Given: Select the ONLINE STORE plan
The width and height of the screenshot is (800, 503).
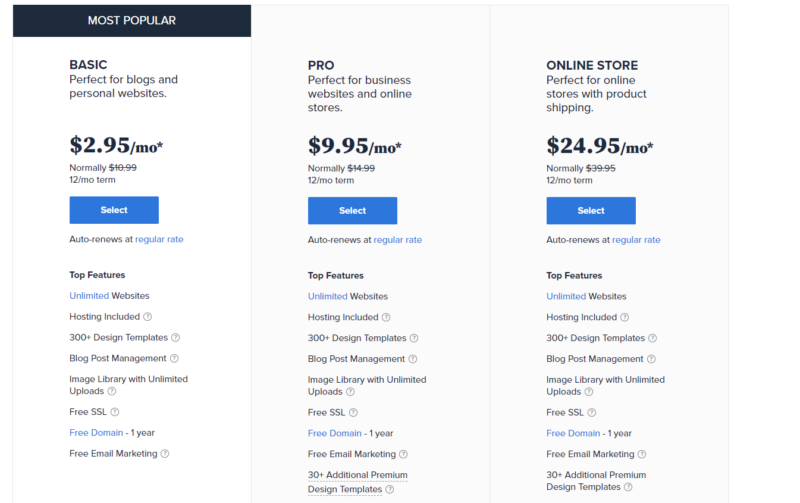Looking at the screenshot, I should (591, 210).
